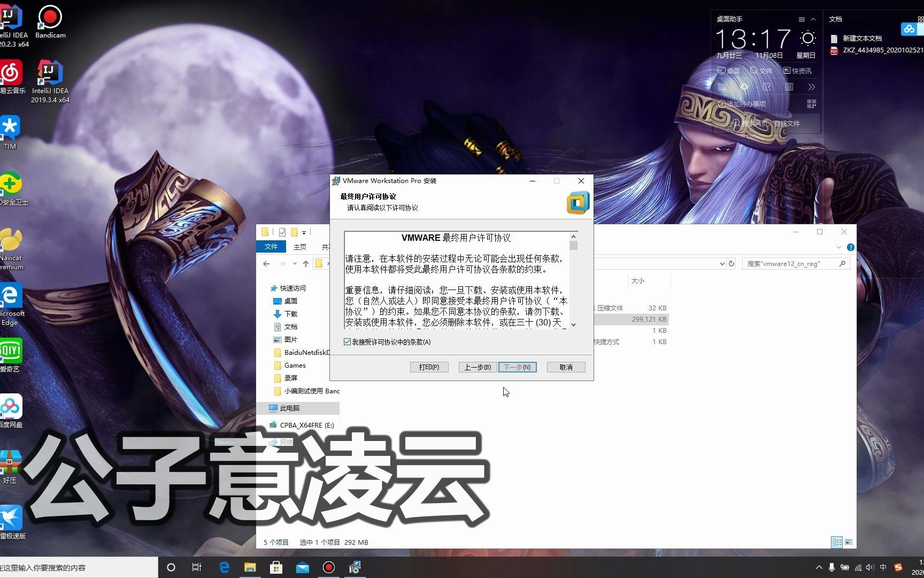The width and height of the screenshot is (924, 578).
Task: Open Edge browser from the taskbar
Action: click(x=224, y=567)
